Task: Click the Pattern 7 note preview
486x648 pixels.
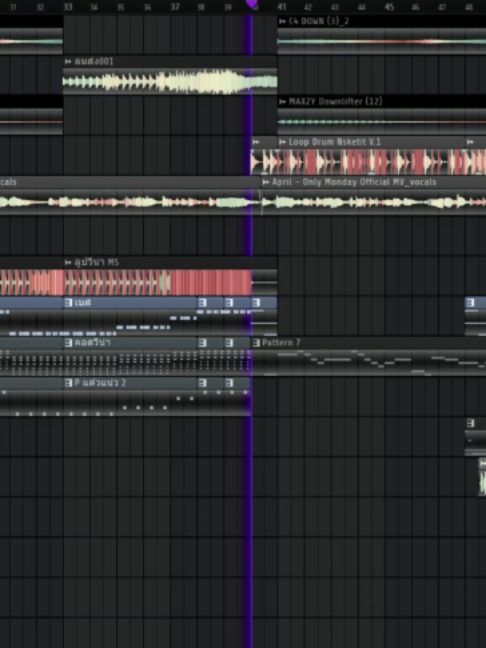Action: tap(369, 363)
